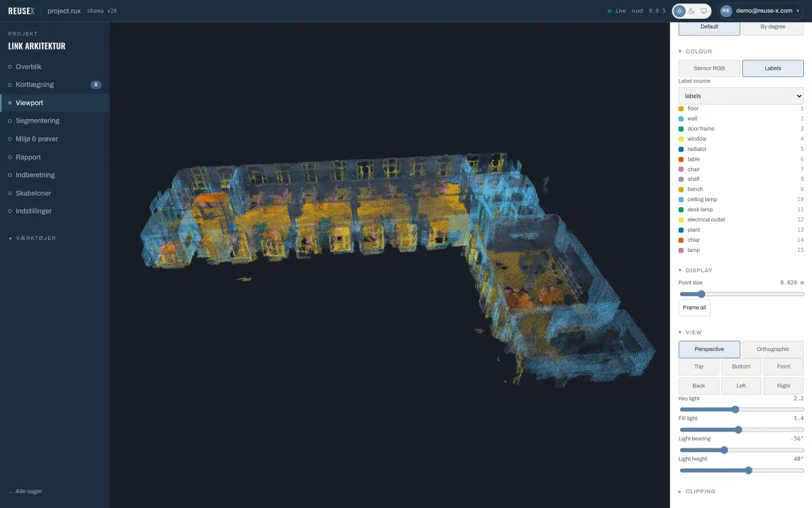
Task: Collapse the Colour section
Action: coord(696,51)
